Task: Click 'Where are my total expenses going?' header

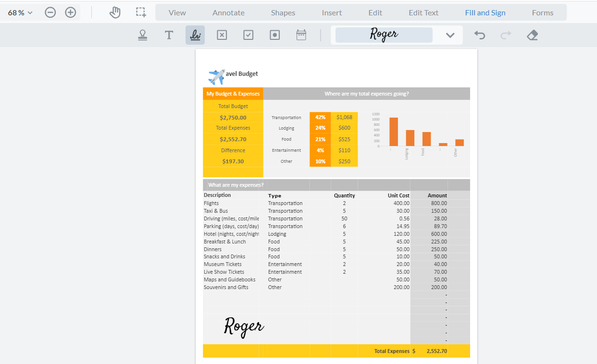Action: point(367,94)
